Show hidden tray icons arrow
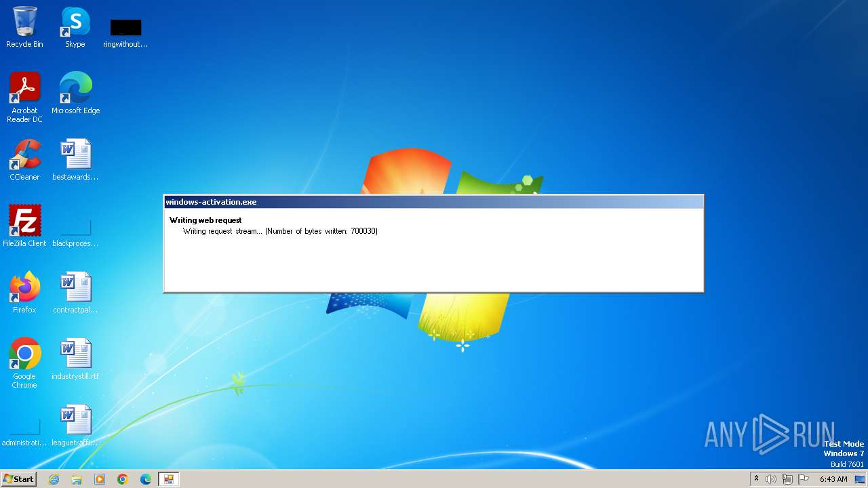The image size is (868, 488). pos(756,479)
